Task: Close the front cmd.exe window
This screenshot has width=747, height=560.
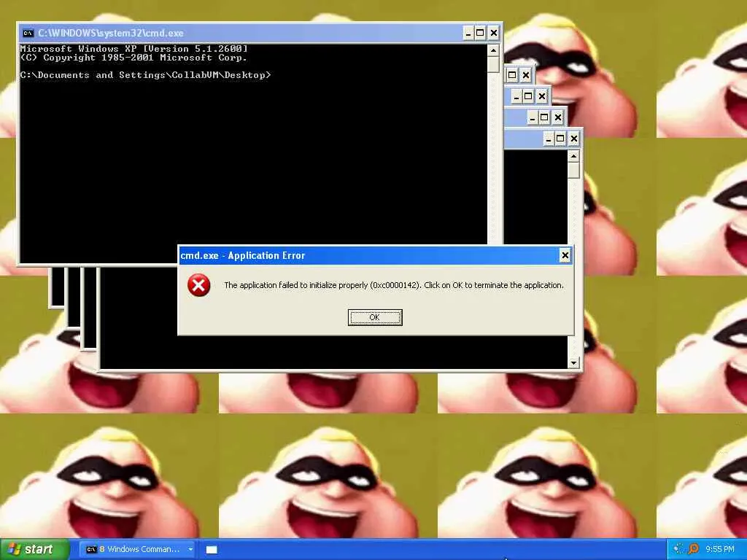Action: (x=494, y=33)
